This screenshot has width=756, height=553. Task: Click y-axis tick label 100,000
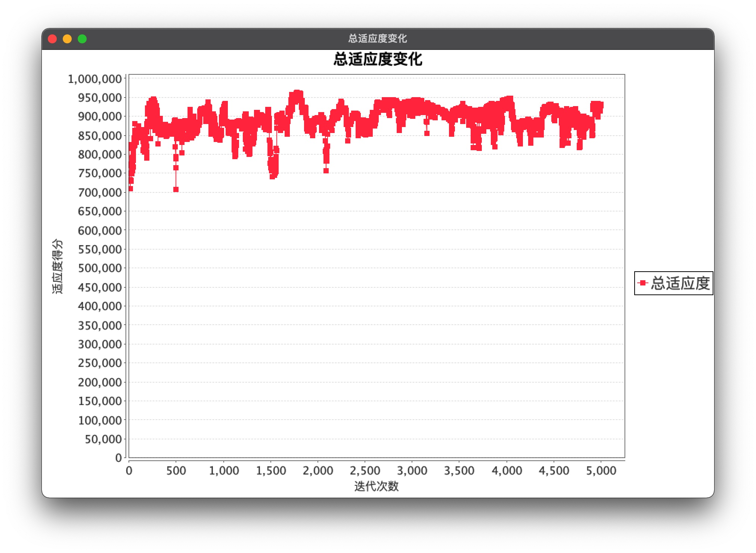point(100,420)
